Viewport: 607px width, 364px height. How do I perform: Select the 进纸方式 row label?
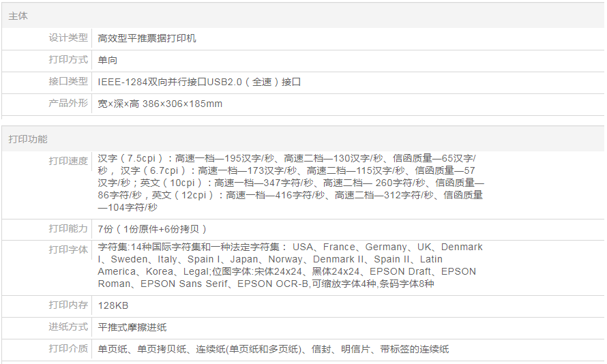[68, 327]
